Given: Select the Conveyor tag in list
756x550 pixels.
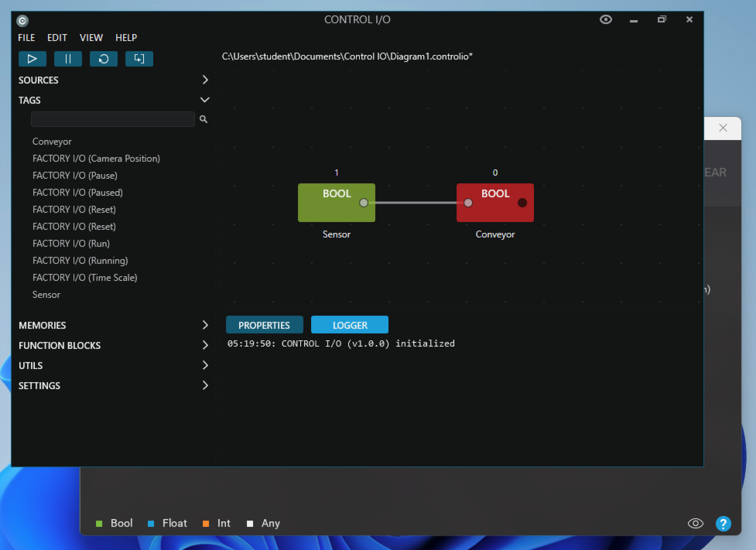Looking at the screenshot, I should pyautogui.click(x=52, y=142).
